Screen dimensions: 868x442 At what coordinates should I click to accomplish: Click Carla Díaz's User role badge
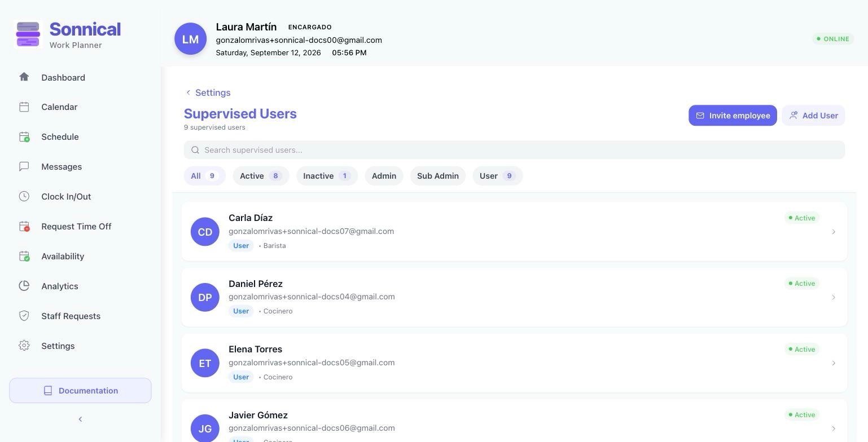(x=241, y=245)
